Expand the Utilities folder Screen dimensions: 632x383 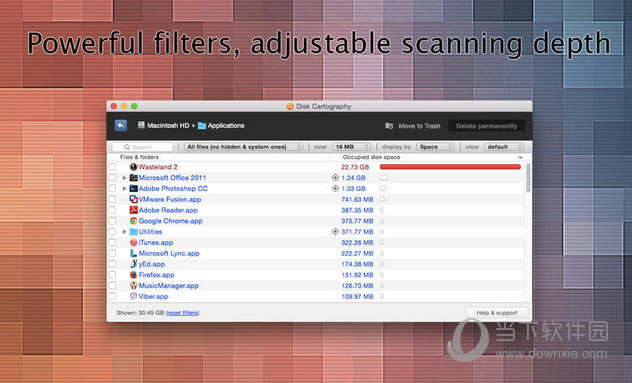click(x=125, y=232)
